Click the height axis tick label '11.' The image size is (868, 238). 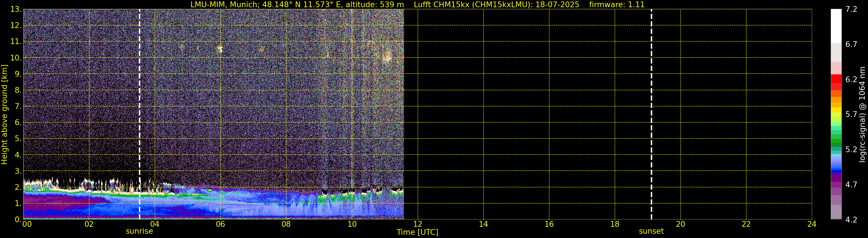(16, 42)
